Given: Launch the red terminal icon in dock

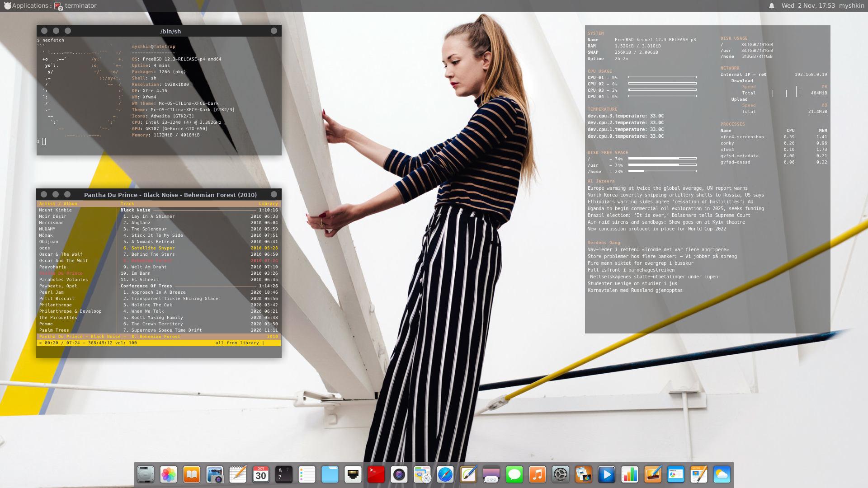Looking at the screenshot, I should (376, 474).
